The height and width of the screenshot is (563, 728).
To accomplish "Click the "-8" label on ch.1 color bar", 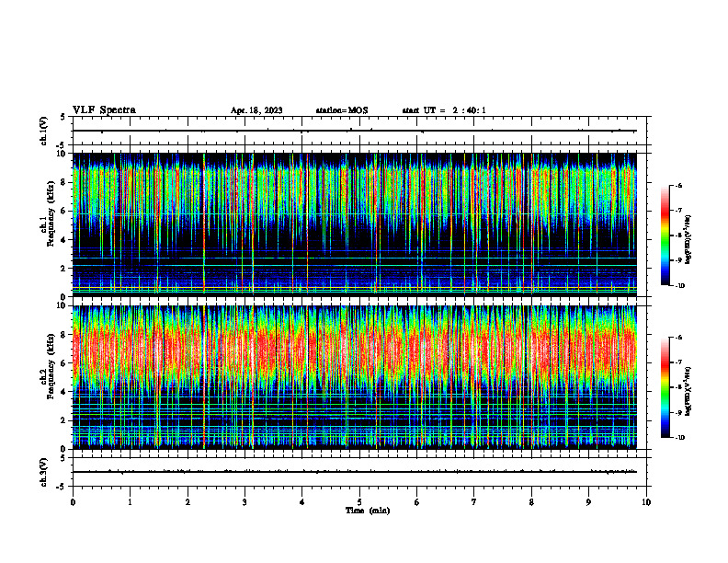I will pos(678,236).
